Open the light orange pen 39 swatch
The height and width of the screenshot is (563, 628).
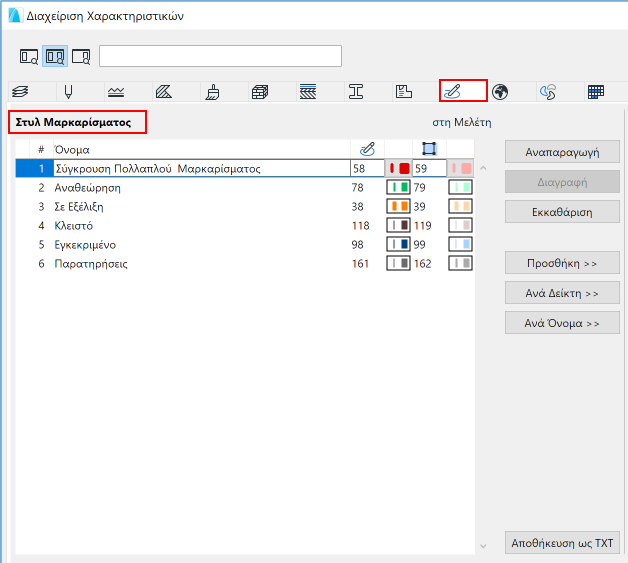(x=460, y=206)
